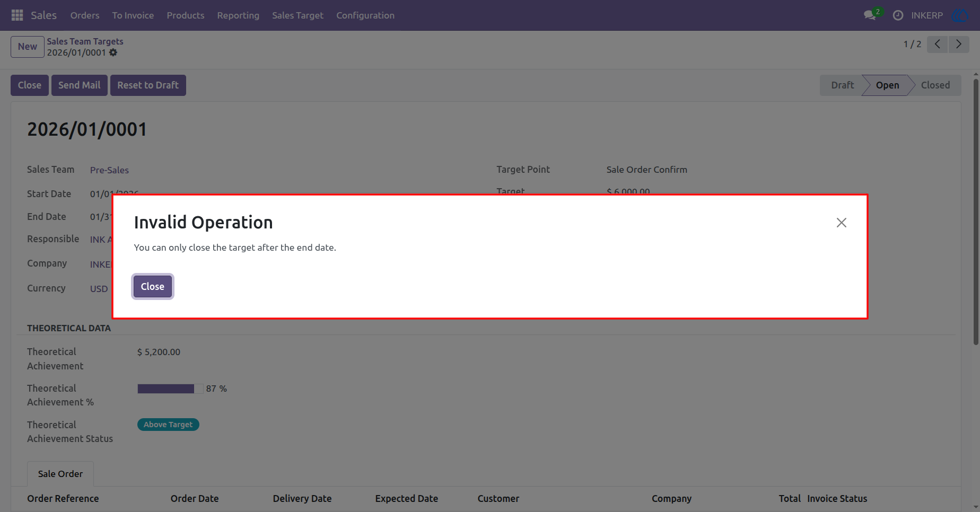Click the gear icon beside 2026/01/0001
The image size is (980, 512).
(113, 52)
